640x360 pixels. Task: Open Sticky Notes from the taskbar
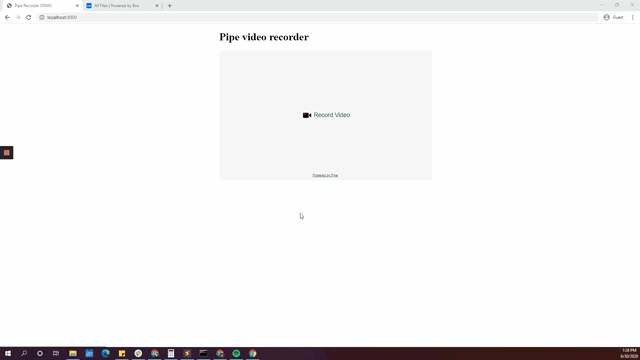(x=122, y=353)
